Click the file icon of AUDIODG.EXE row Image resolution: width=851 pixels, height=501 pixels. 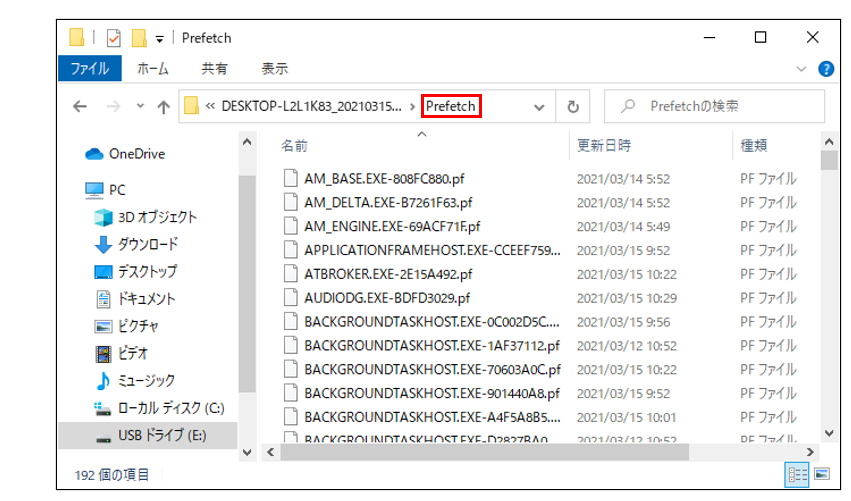pos(291,298)
